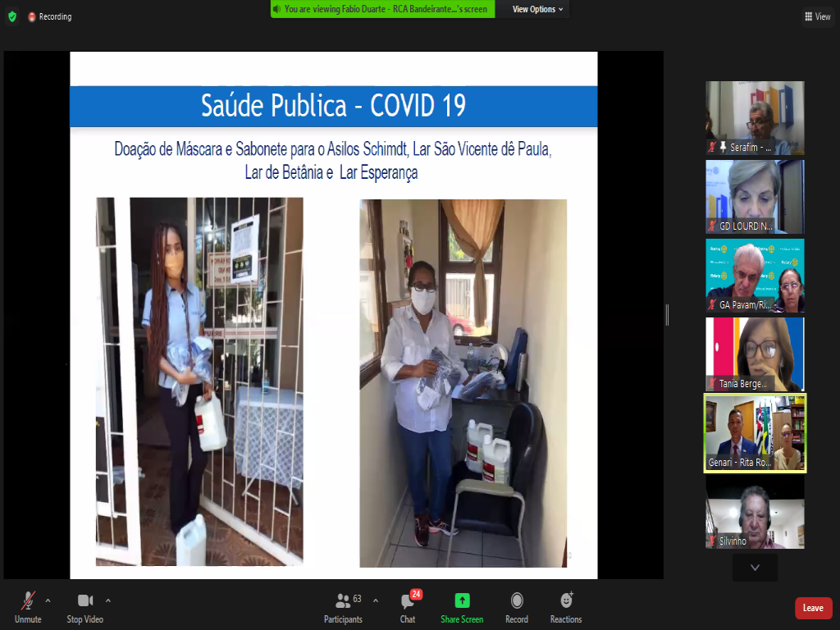
Task: Expand the arrow next to Participants
Action: point(376,600)
